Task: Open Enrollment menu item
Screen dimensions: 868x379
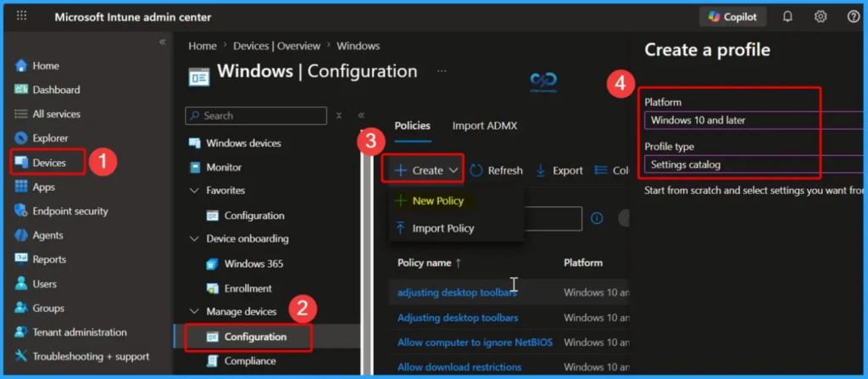Action: pyautogui.click(x=239, y=288)
